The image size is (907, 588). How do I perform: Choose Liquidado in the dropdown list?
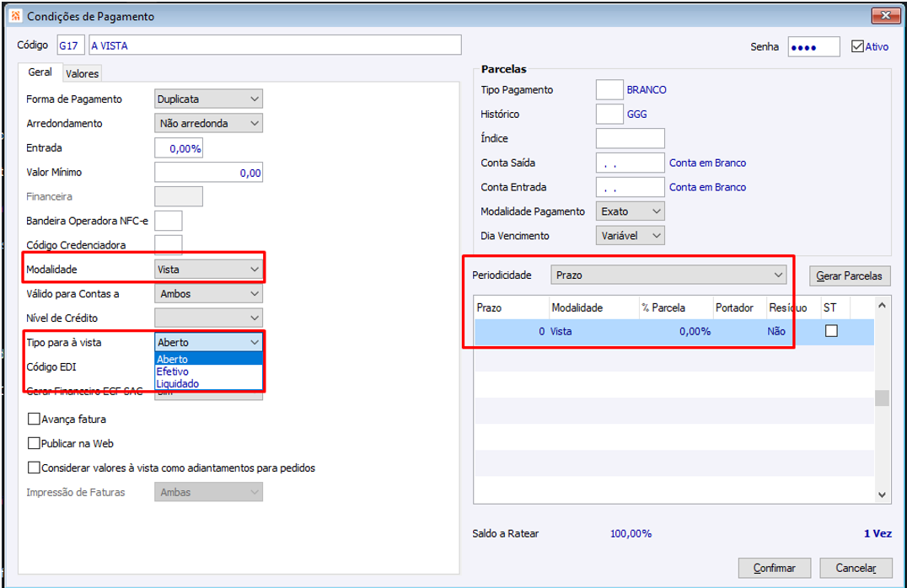click(x=209, y=383)
